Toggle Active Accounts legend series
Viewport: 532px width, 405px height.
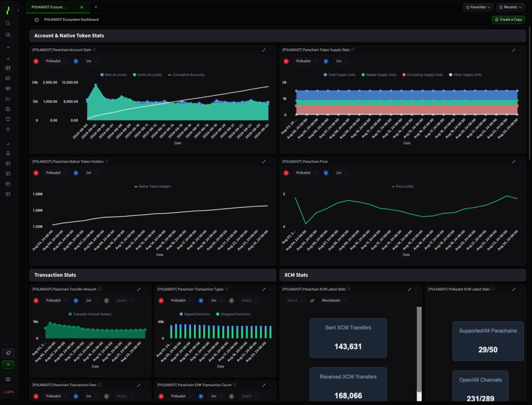pyautogui.click(x=147, y=75)
